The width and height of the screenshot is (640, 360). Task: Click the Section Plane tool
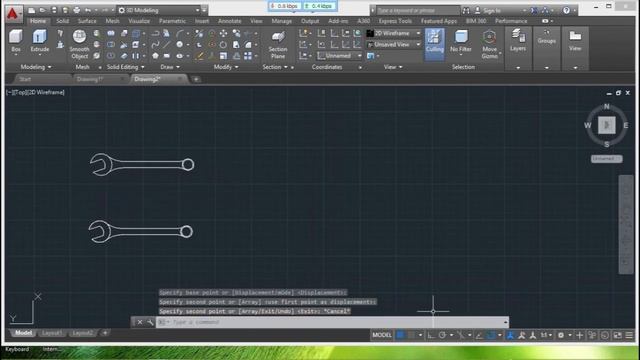(x=278, y=45)
